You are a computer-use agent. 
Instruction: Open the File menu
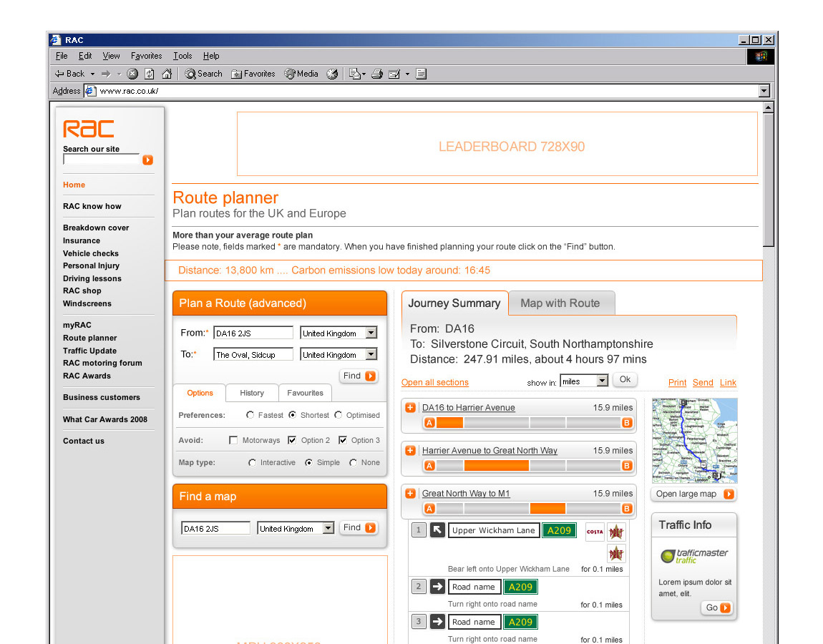point(62,56)
